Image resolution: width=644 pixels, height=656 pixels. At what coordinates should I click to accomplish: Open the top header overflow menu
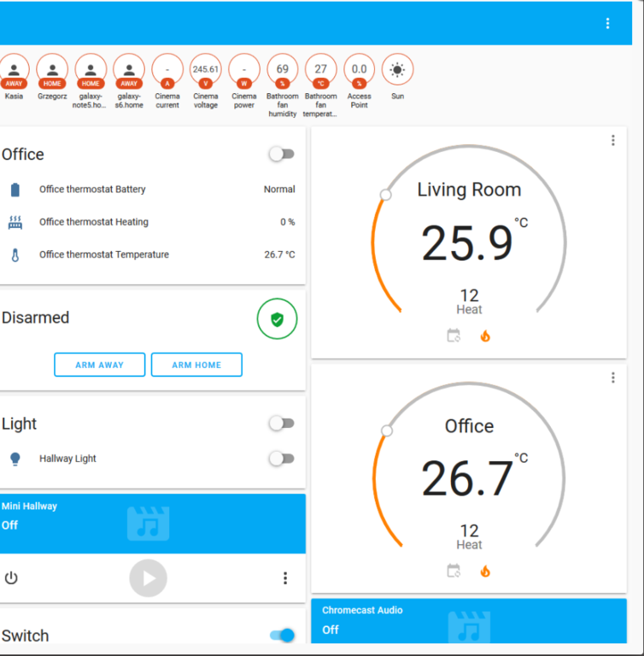click(607, 23)
